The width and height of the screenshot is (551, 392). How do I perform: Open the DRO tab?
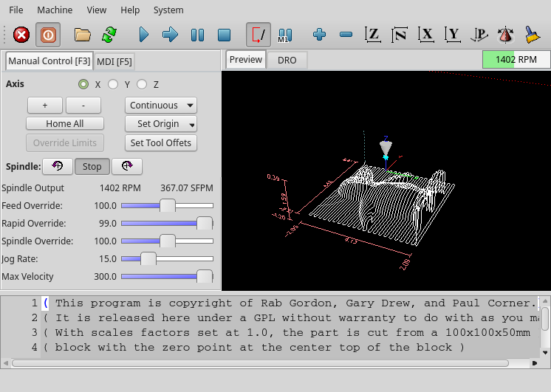pyautogui.click(x=287, y=61)
